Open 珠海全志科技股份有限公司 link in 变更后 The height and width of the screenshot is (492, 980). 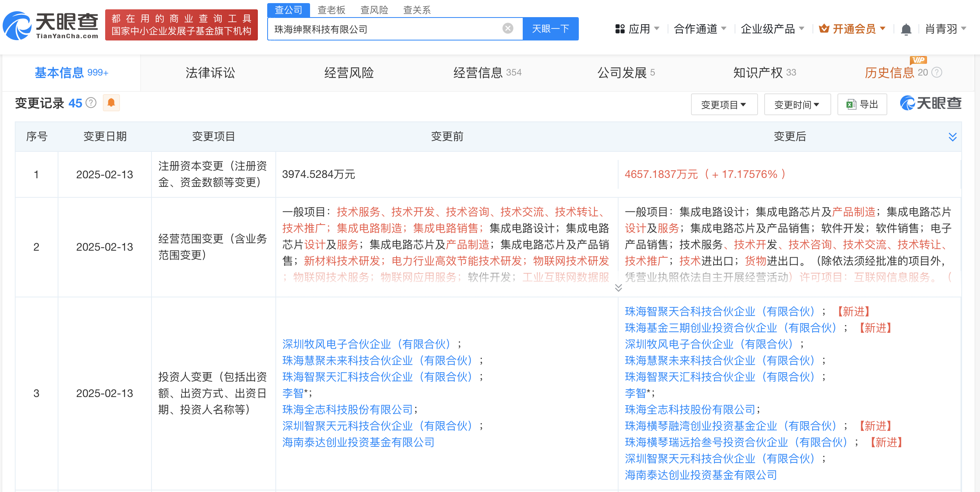(690, 409)
